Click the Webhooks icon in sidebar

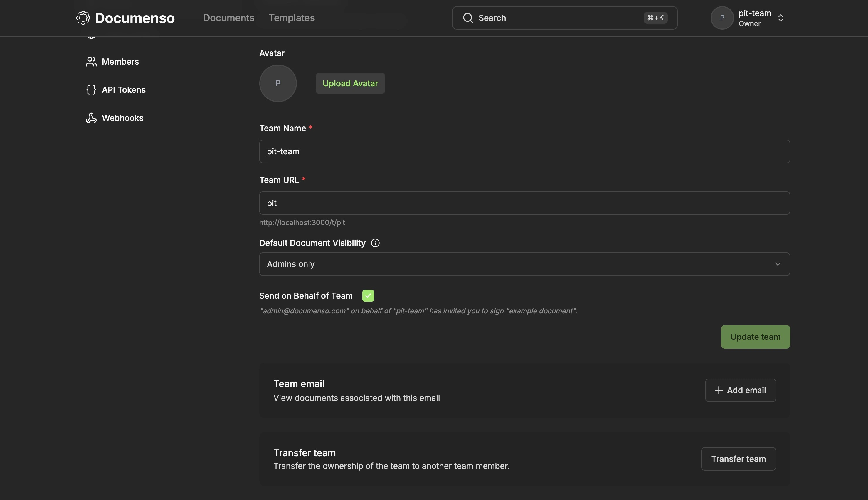pos(91,118)
